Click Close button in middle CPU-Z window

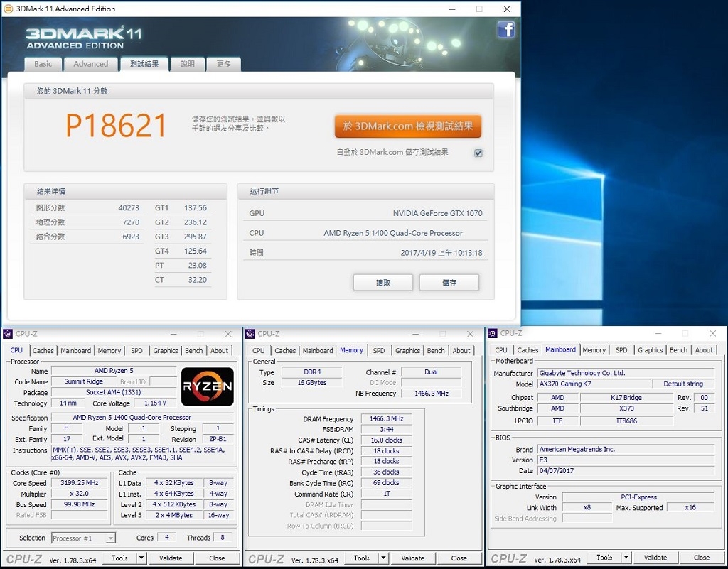click(x=459, y=558)
